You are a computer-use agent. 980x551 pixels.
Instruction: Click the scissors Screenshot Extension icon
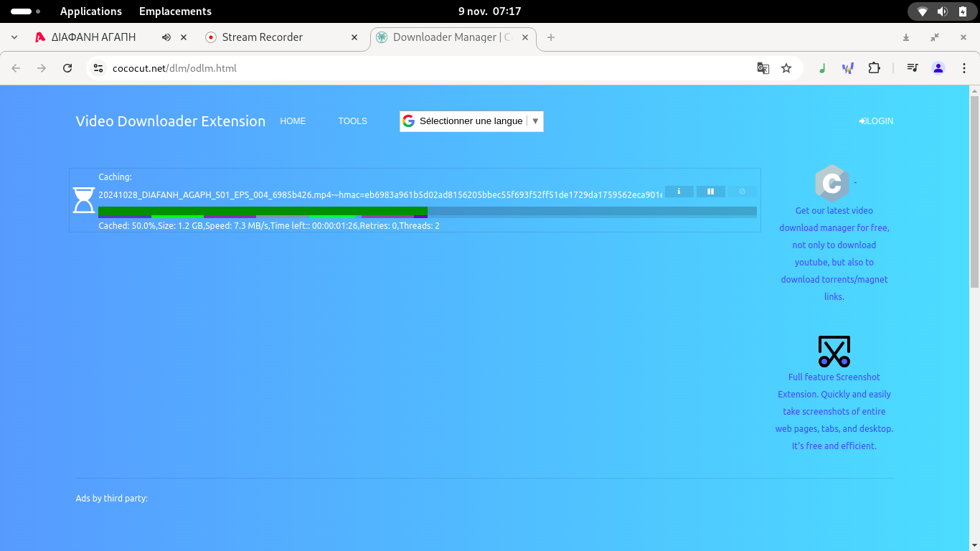point(834,352)
